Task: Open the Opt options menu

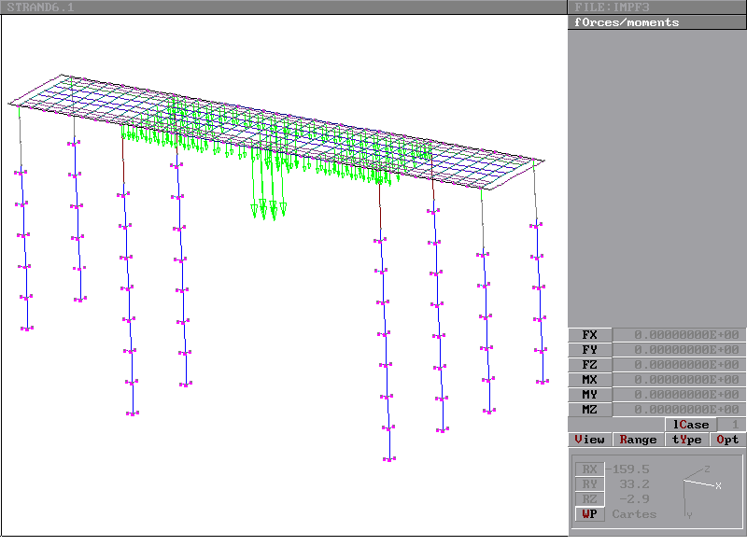Action: tap(727, 440)
